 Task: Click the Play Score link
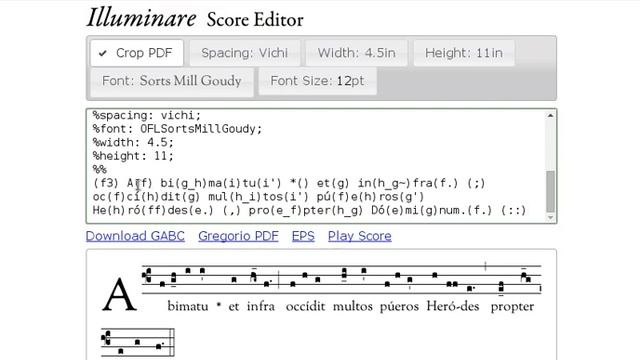[360, 236]
